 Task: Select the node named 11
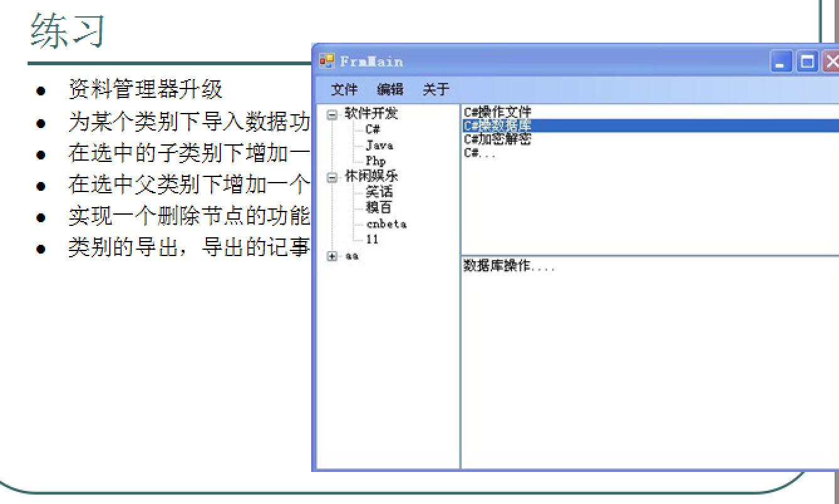372,240
